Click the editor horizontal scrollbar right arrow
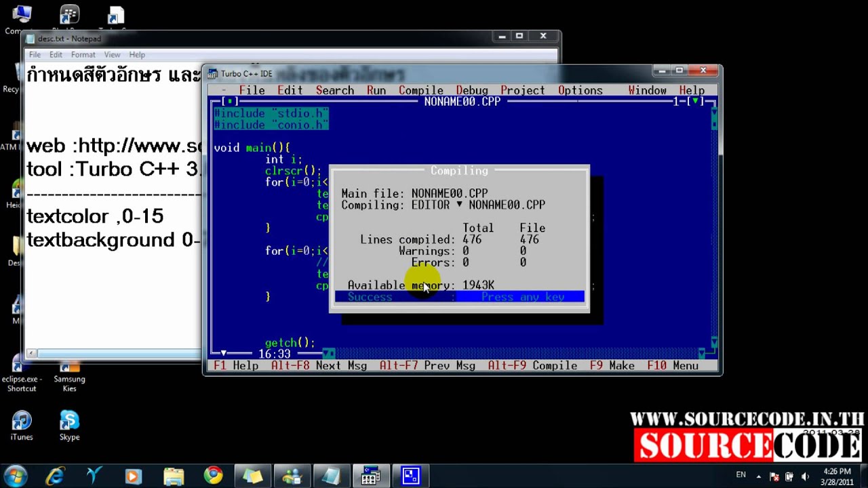 703,353
